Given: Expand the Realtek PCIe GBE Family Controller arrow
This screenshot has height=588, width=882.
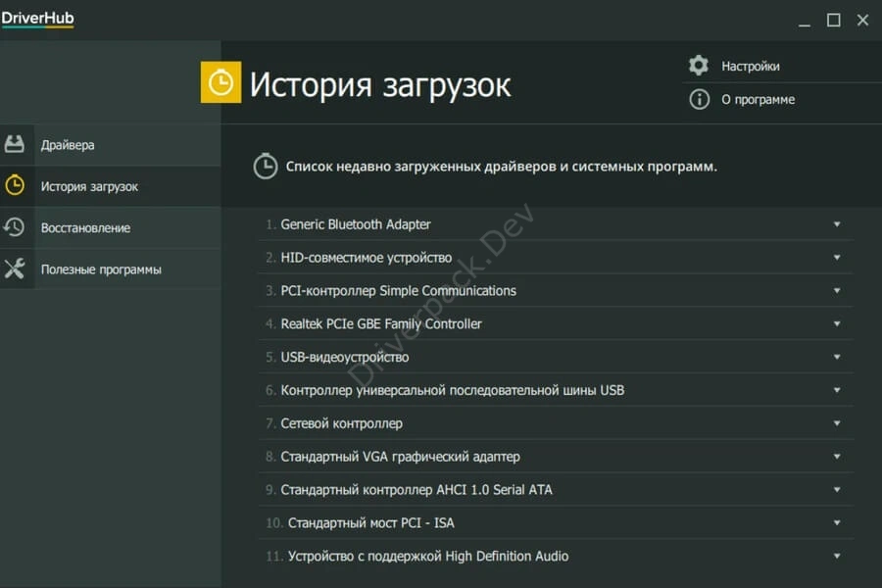Looking at the screenshot, I should 837,324.
